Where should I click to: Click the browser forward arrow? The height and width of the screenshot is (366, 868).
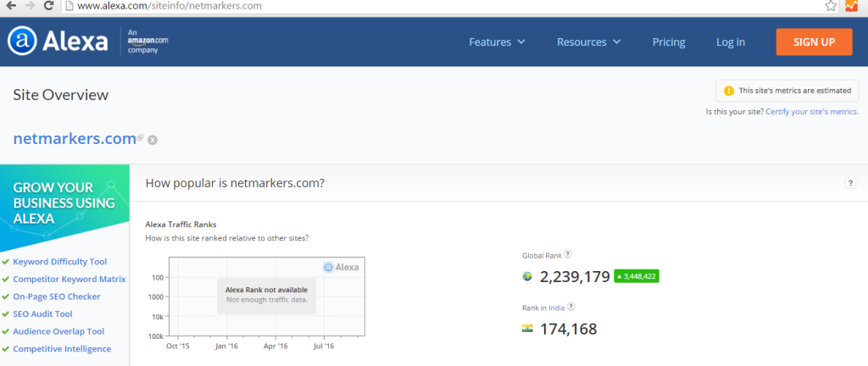(x=30, y=6)
